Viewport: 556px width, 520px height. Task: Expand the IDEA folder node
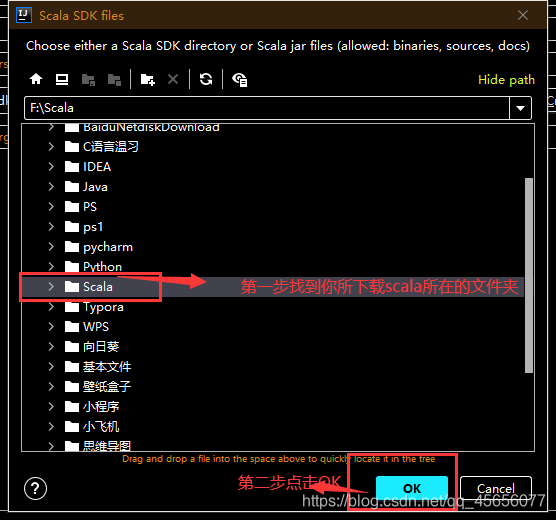pos(51,166)
